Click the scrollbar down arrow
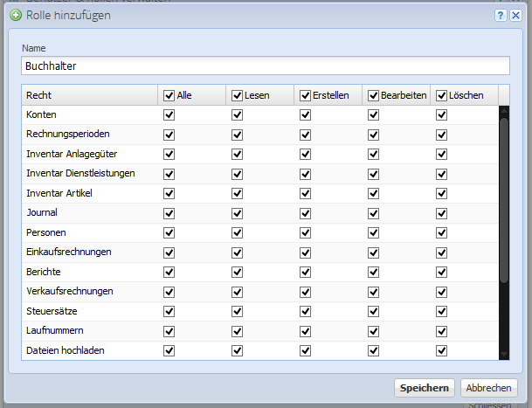This screenshot has height=408, width=532. tap(503, 354)
